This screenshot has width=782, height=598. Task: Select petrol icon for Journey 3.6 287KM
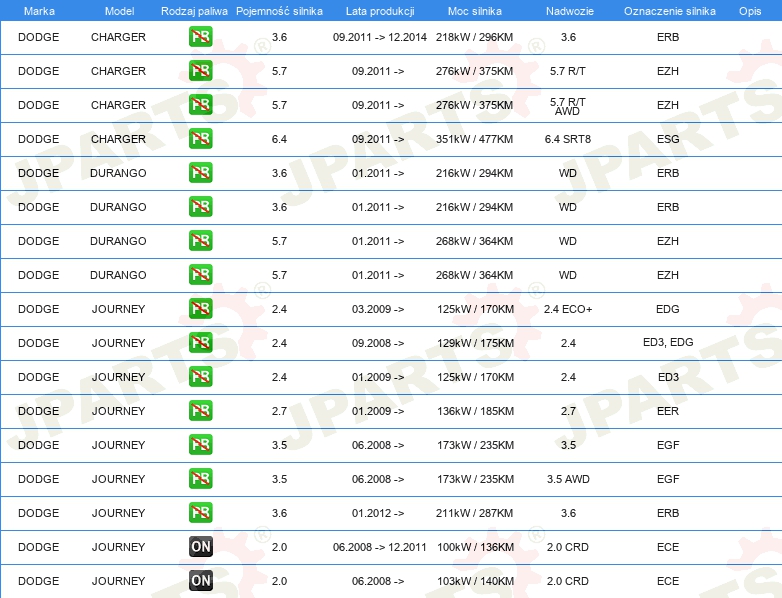click(200, 513)
